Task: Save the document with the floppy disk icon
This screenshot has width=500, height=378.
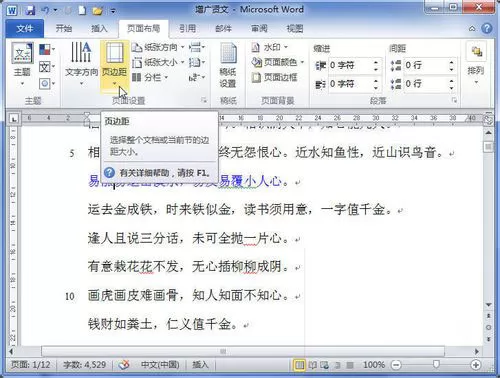Action: click(30, 10)
